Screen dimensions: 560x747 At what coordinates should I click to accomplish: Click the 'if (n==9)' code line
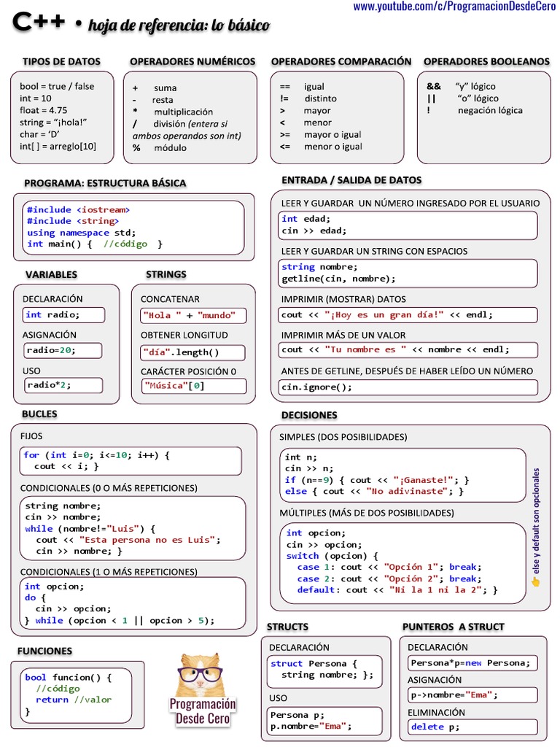coord(377,480)
